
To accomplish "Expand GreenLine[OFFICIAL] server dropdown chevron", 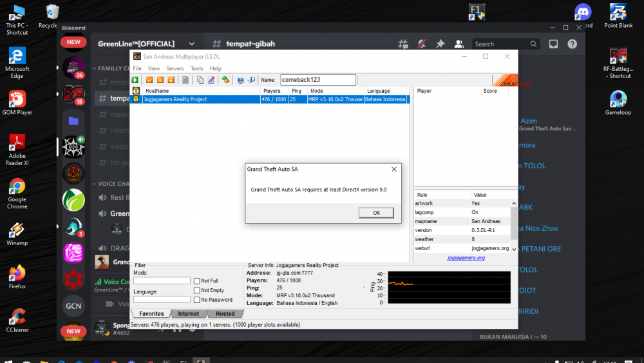I will coord(192,44).
